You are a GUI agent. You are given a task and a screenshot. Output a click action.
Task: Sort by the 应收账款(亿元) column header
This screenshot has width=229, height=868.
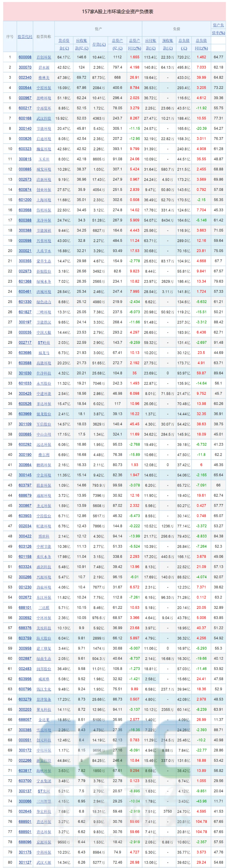pos(81,44)
